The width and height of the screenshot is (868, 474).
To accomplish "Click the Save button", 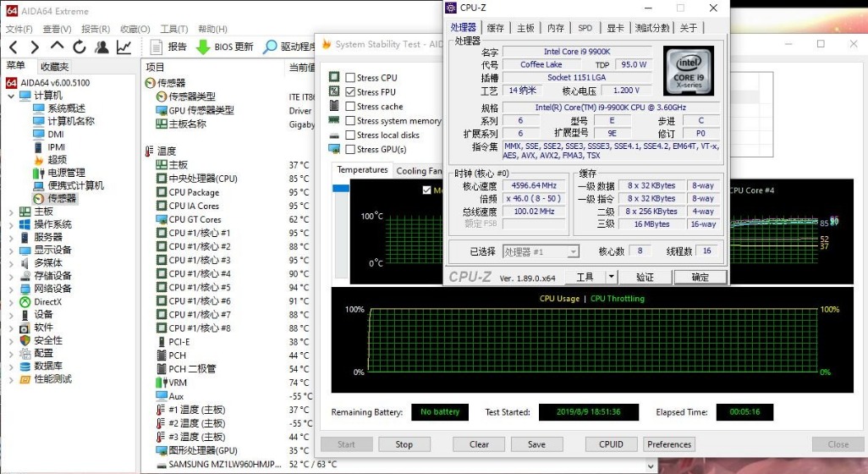I will tap(536, 444).
